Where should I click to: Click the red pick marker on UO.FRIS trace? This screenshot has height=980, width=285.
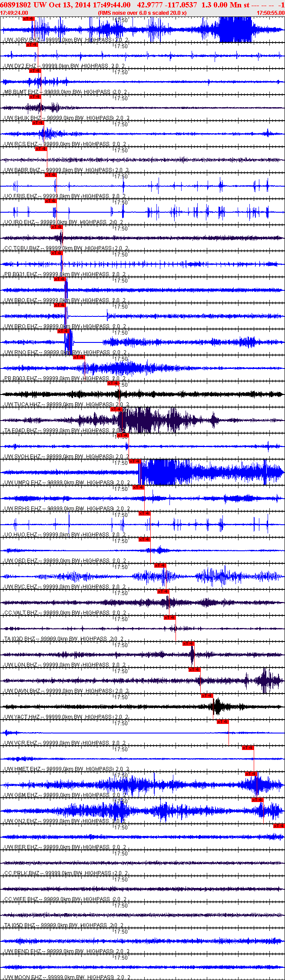[x=51, y=175]
